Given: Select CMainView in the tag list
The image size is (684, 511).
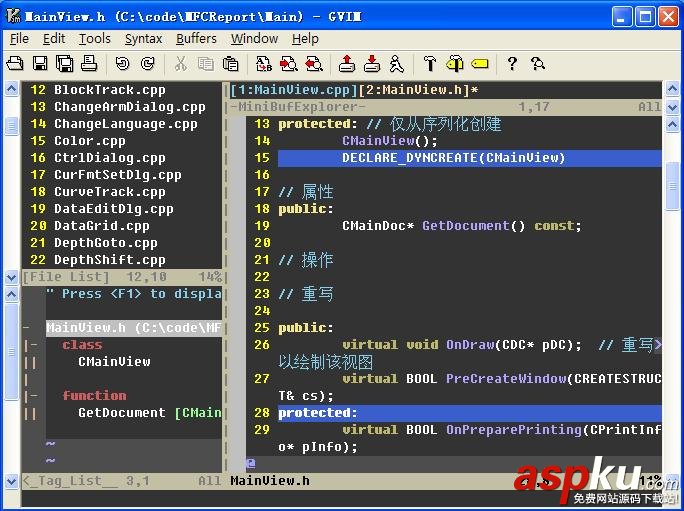Looking at the screenshot, I should click(114, 362).
